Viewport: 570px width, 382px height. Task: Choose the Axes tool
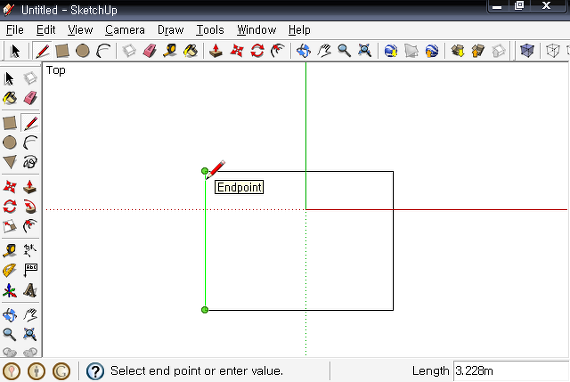click(x=10, y=291)
